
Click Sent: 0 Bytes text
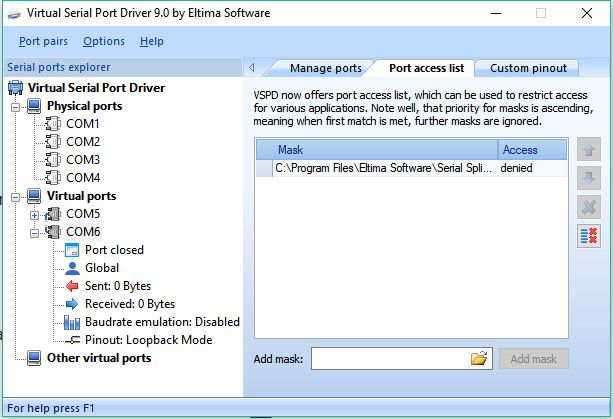coord(118,286)
